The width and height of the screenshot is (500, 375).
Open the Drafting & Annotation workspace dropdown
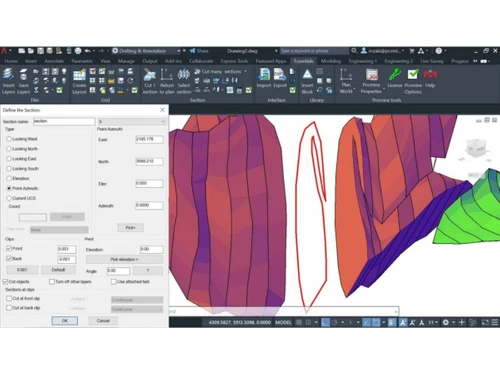pyautogui.click(x=146, y=51)
